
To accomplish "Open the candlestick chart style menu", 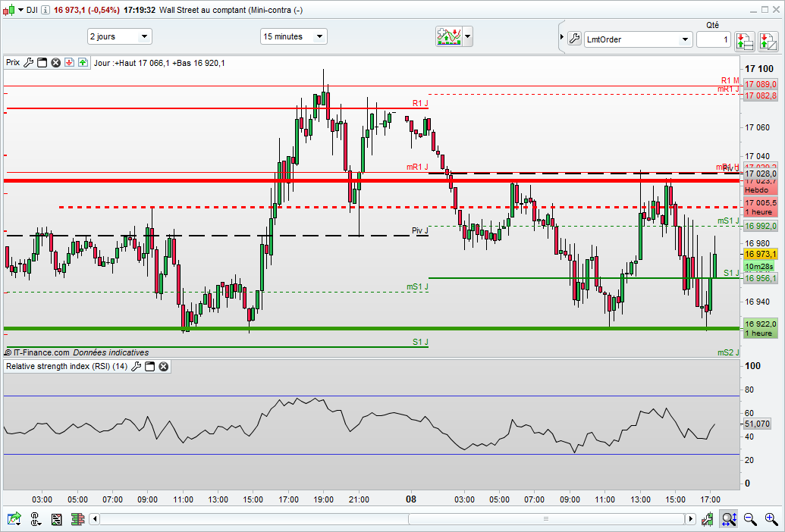I will (13, 10).
